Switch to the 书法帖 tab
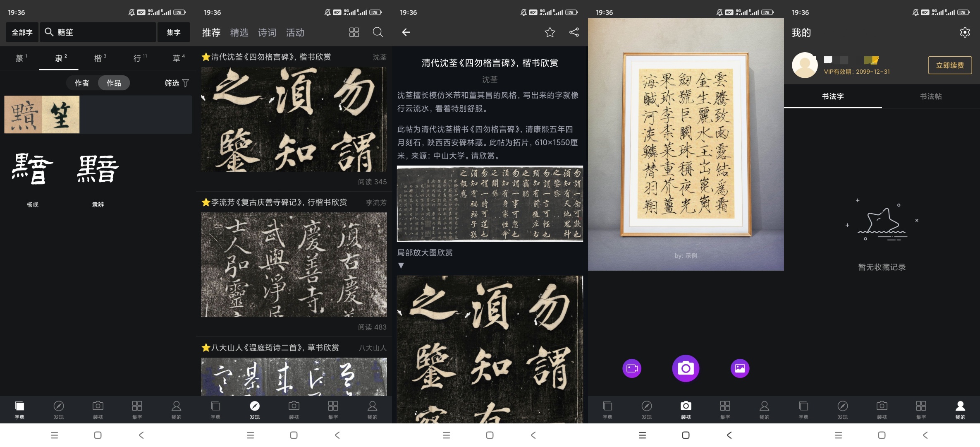This screenshot has height=447, width=980. pyautogui.click(x=930, y=96)
